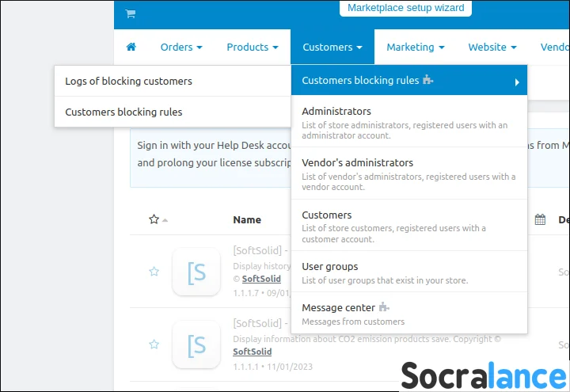570x392 pixels.
Task: Expand the Products dropdown menu
Action: 252,48
